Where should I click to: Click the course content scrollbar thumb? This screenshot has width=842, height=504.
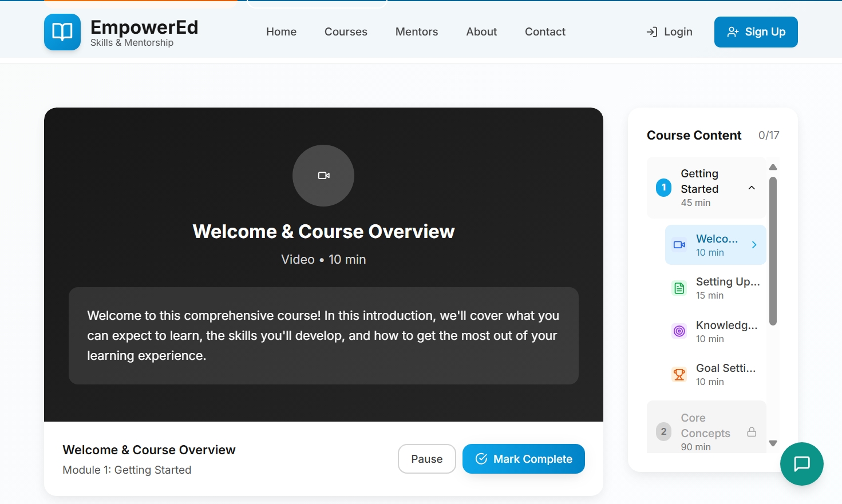(773, 251)
